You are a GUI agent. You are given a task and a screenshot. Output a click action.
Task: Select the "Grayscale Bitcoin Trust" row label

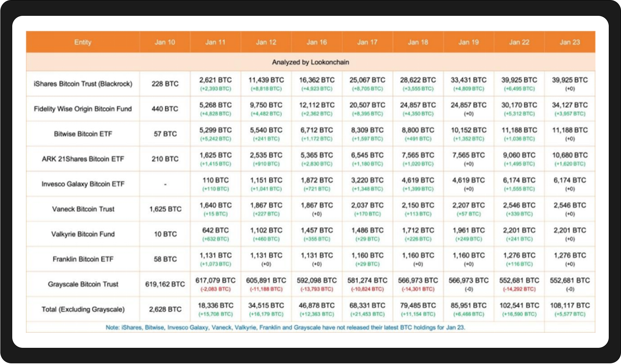[83, 284]
